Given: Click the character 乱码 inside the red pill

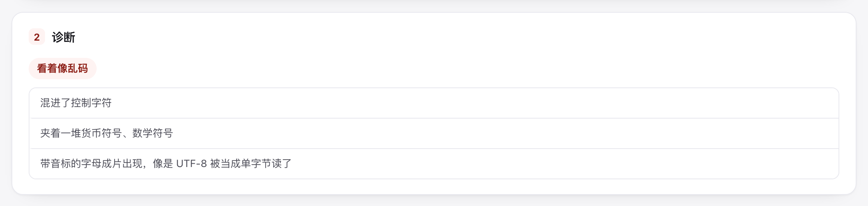Looking at the screenshot, I should click(x=78, y=69).
